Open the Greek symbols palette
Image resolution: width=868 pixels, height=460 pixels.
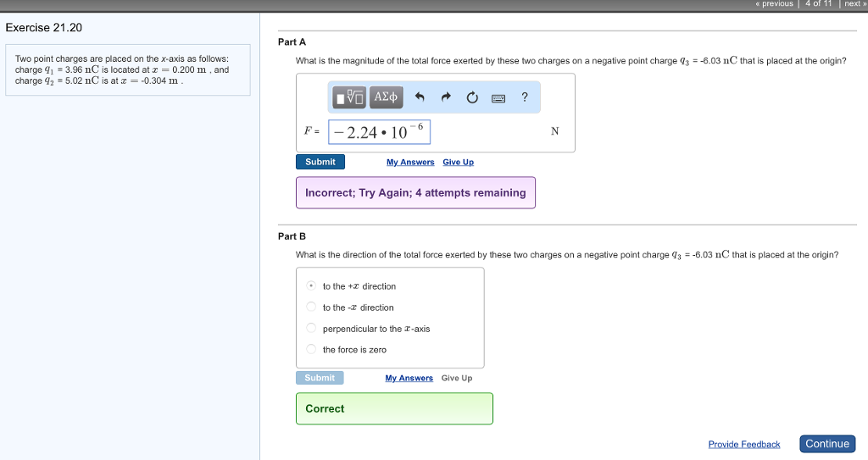386,97
